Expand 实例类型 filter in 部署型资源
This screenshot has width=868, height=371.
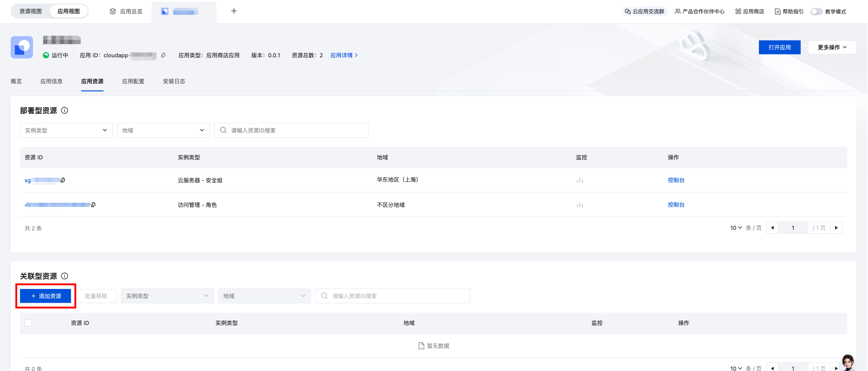tap(66, 130)
